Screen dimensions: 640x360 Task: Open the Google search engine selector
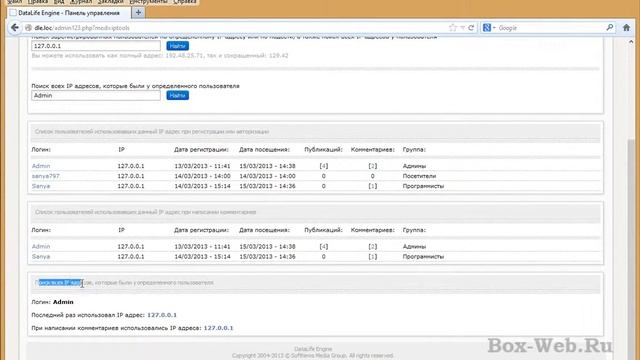[489, 28]
